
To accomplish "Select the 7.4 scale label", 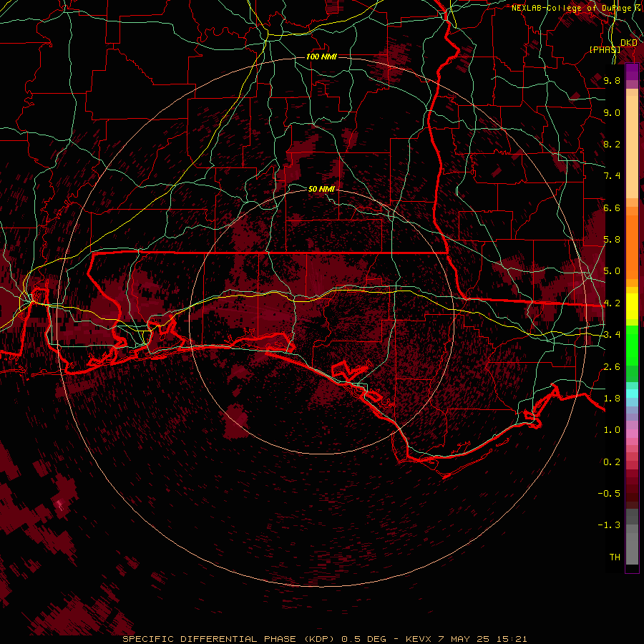I will tap(612, 176).
